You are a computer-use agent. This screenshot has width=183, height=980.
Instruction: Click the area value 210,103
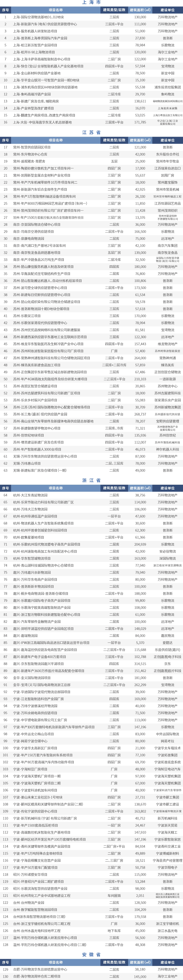pos(140,379)
